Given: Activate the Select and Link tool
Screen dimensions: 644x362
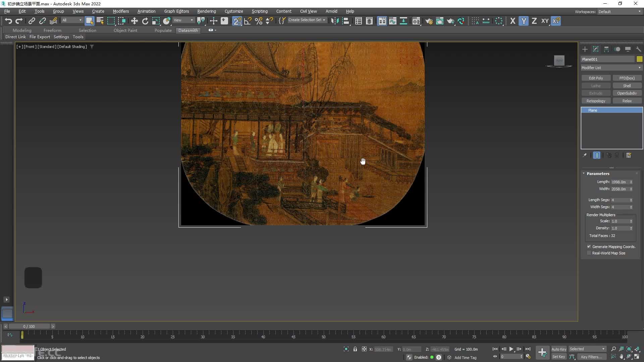Looking at the screenshot, I should pos(32,21).
